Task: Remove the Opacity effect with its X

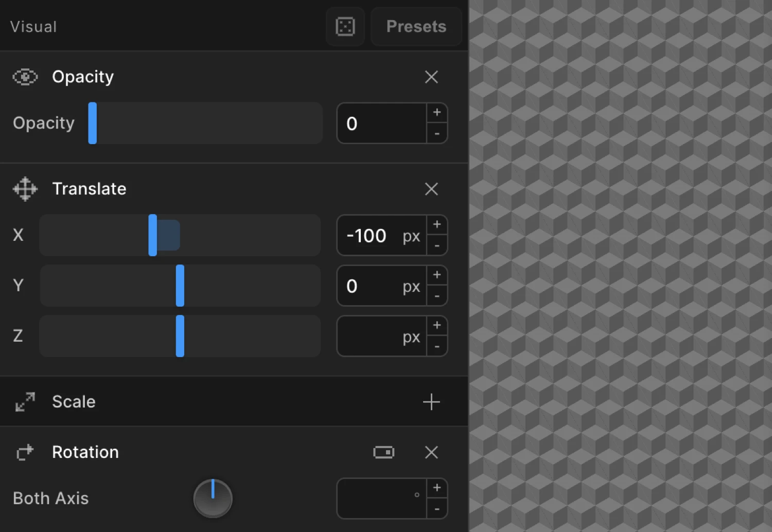Action: (x=431, y=77)
